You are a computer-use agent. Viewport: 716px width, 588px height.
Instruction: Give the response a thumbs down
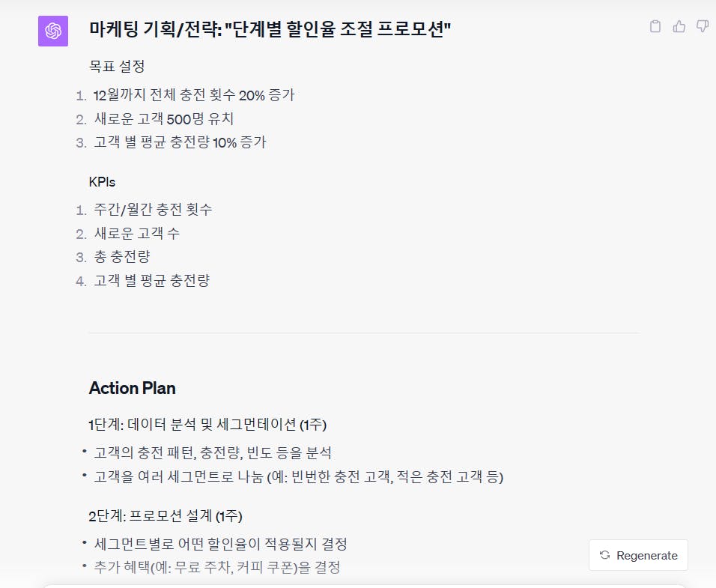(x=703, y=27)
